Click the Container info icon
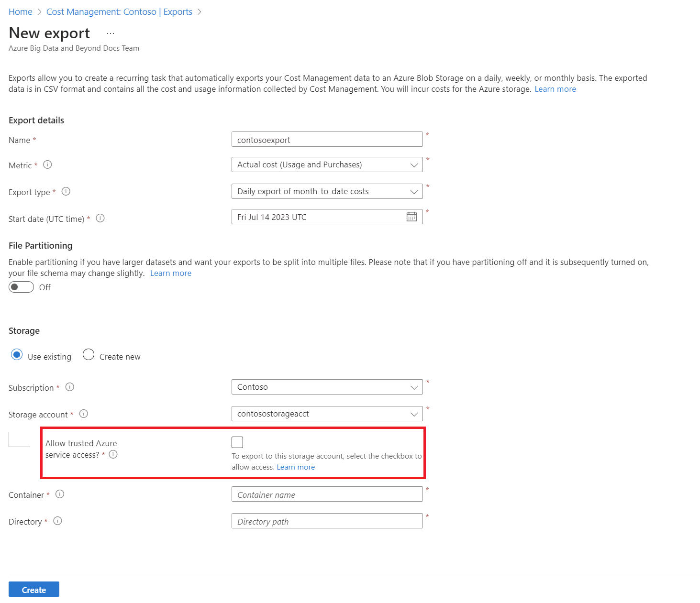The height and width of the screenshot is (603, 700). [60, 494]
